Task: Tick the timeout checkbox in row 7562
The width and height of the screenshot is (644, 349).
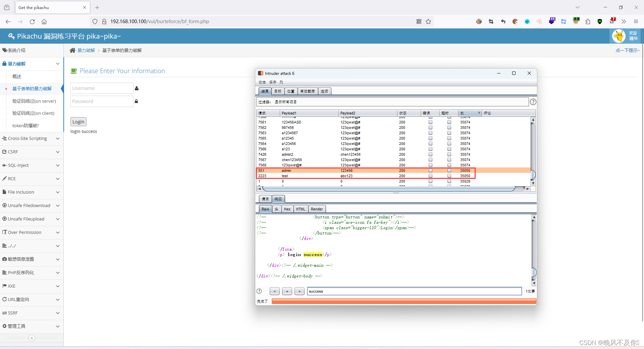Action: coord(449,128)
